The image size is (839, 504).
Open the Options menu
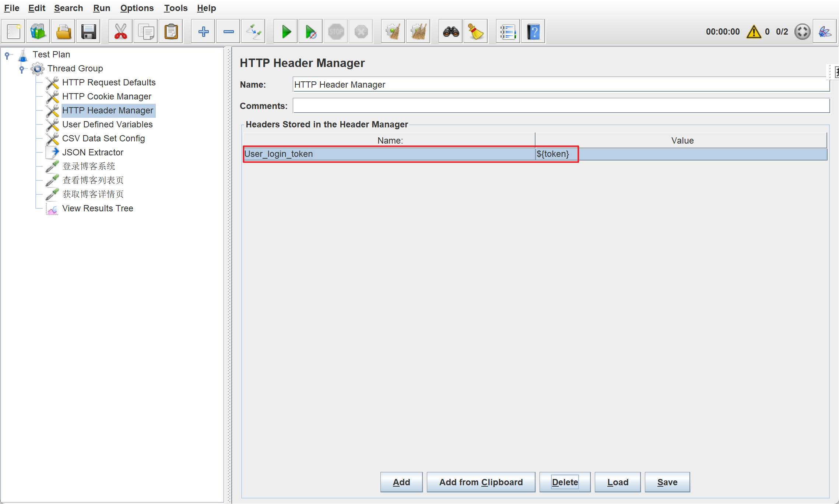point(137,8)
